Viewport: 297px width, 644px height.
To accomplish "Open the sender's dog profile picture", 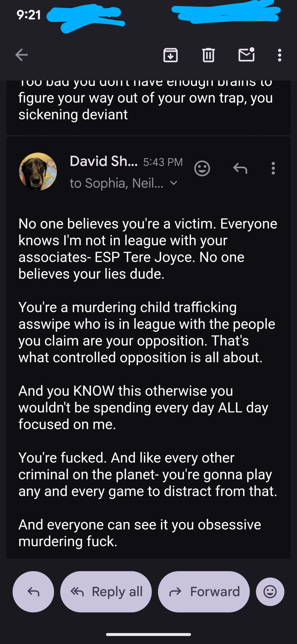I will (x=38, y=171).
